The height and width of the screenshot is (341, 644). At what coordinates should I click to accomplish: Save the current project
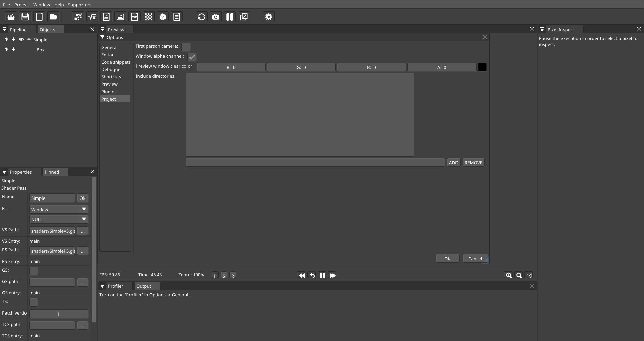(x=25, y=17)
